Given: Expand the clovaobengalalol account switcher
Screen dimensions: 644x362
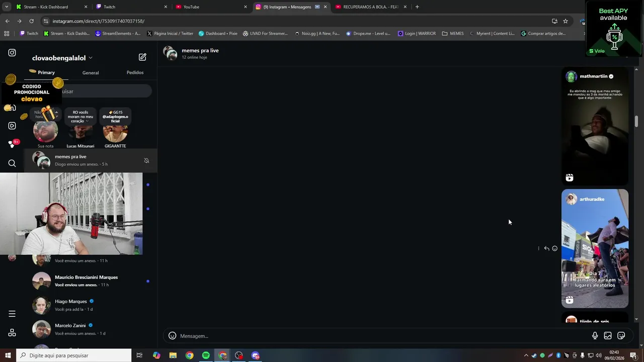Looking at the screenshot, I should [62, 58].
